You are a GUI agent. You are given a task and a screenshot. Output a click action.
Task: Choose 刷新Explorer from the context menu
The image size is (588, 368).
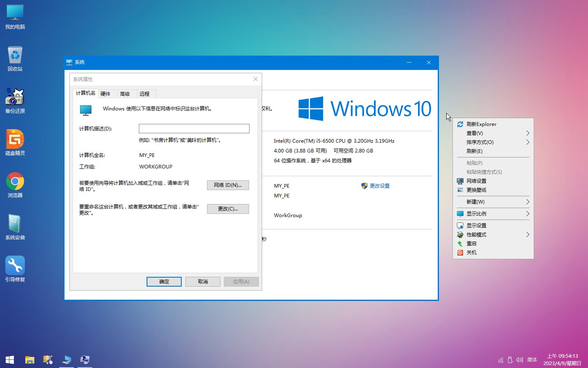pos(493,124)
